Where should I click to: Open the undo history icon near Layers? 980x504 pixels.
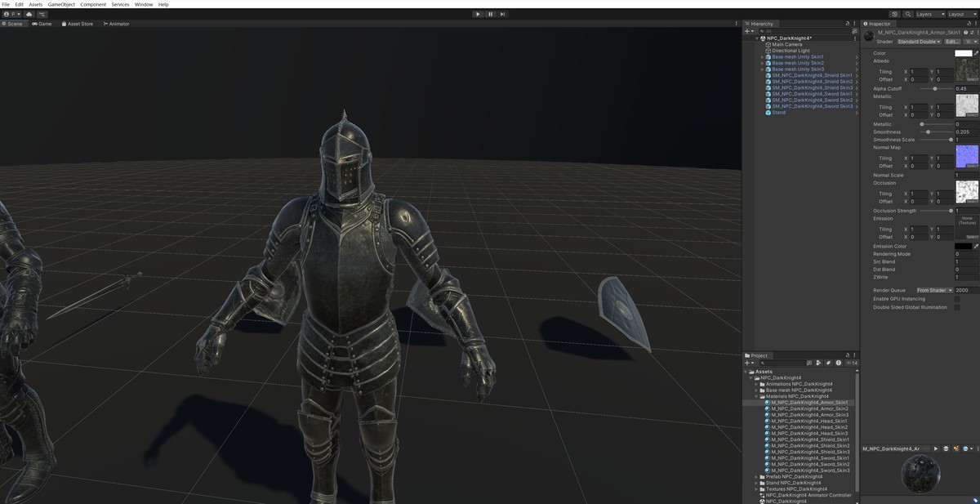tap(895, 14)
